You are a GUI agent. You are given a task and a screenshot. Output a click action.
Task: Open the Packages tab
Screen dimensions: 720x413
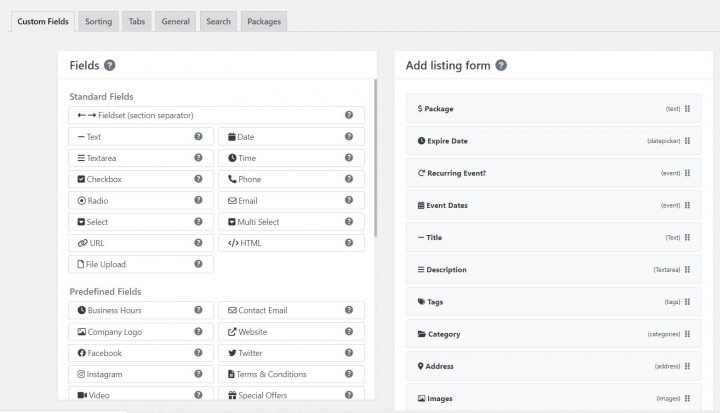point(264,20)
